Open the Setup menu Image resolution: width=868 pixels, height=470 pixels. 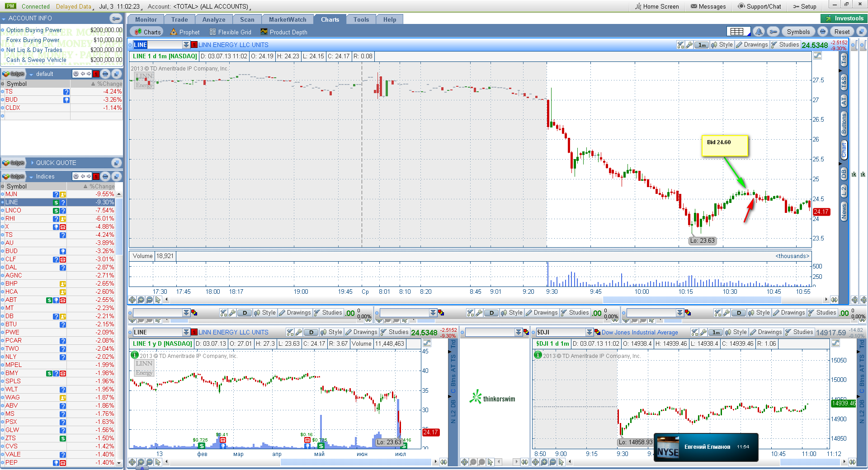click(x=804, y=6)
